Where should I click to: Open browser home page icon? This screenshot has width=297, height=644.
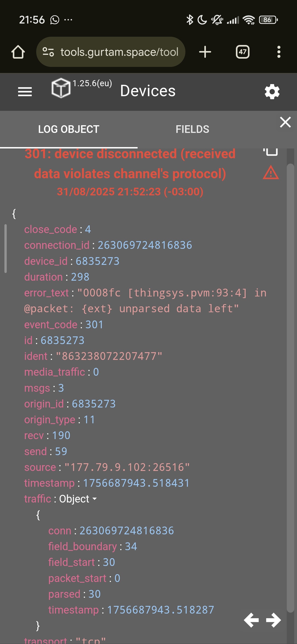pyautogui.click(x=18, y=52)
